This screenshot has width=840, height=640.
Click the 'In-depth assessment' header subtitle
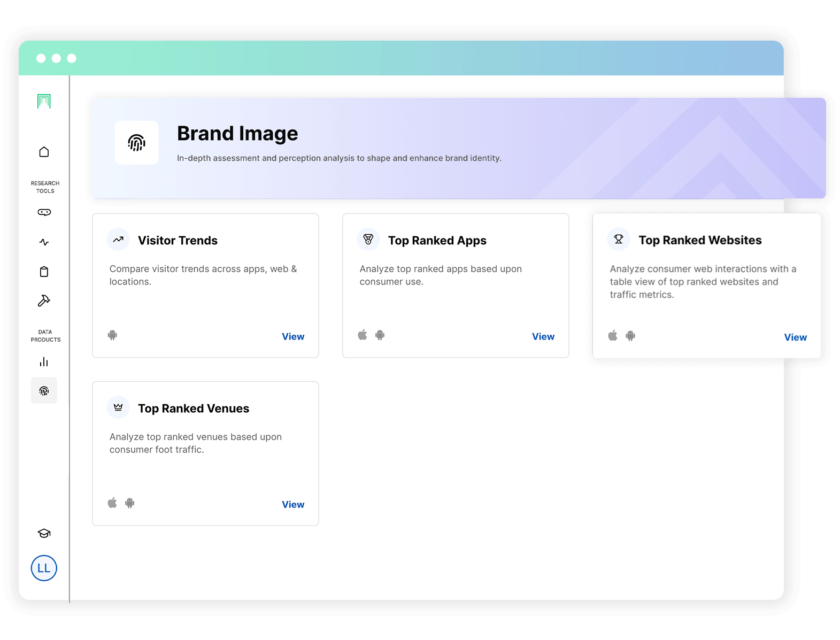click(x=339, y=158)
